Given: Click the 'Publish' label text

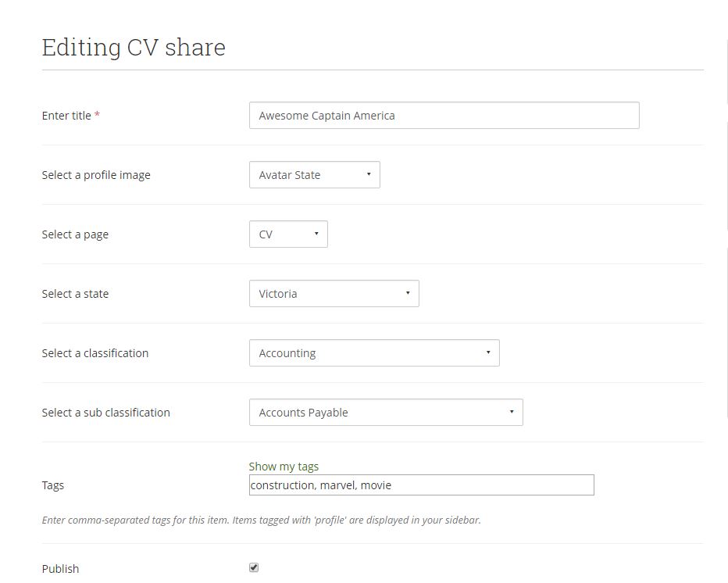Looking at the screenshot, I should click(60, 569).
